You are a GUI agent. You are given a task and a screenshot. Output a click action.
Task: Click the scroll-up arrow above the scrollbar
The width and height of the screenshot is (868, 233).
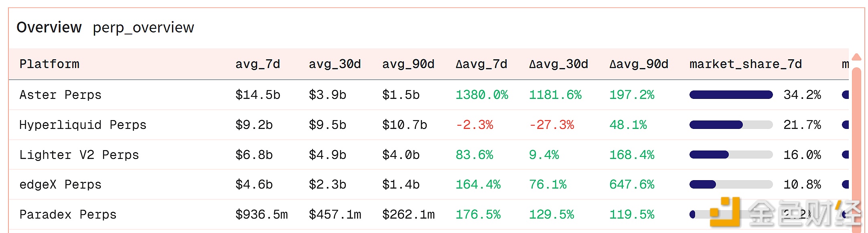pos(856,57)
